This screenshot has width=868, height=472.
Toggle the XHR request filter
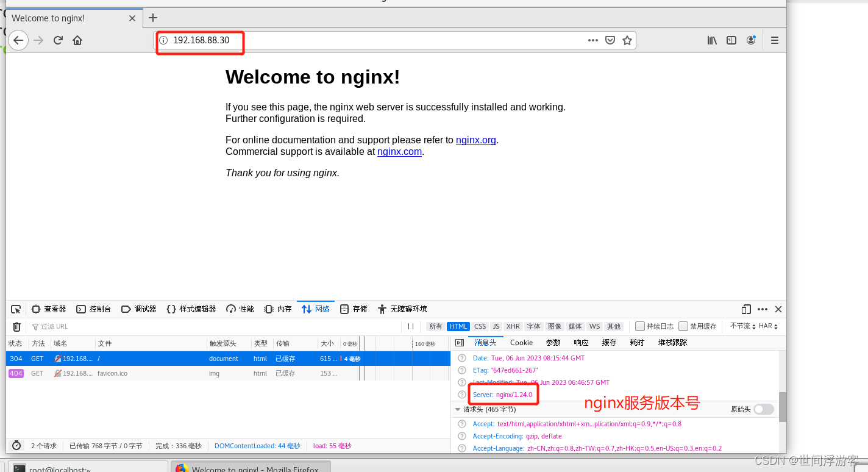coord(513,326)
